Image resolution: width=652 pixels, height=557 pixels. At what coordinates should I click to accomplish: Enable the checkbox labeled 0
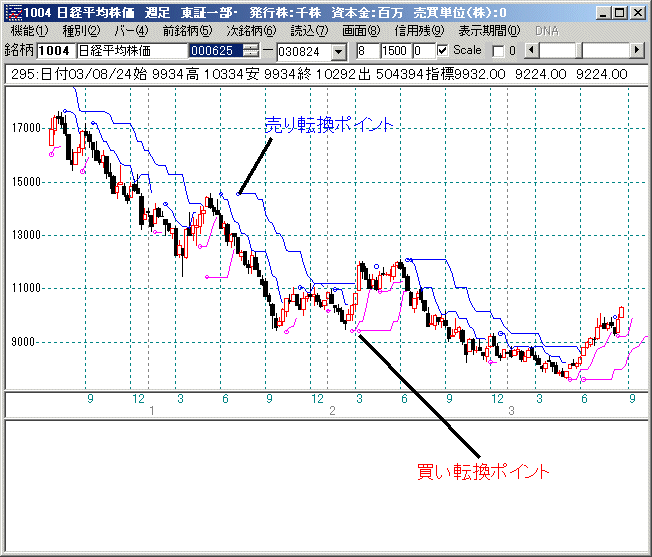click(498, 50)
